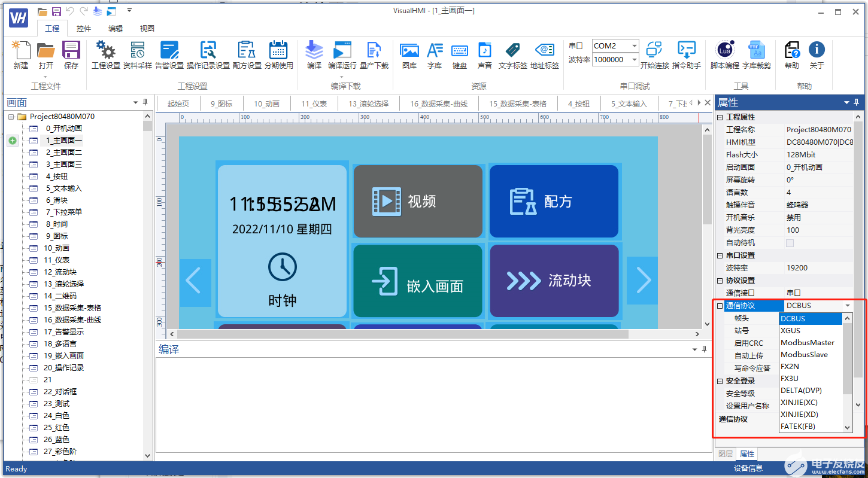Open the 串口 COM2 port dropdown
The width and height of the screenshot is (868, 478).
point(634,46)
